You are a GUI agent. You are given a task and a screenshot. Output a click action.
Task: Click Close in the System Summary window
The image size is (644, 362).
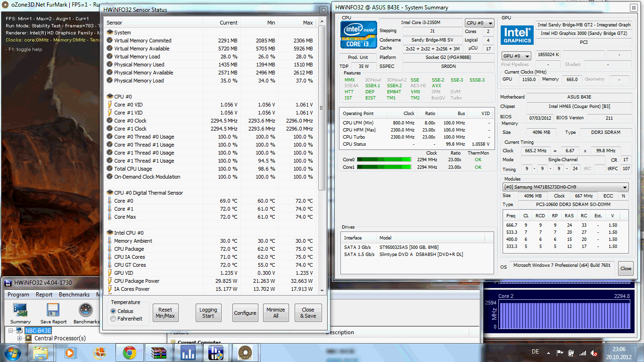(x=626, y=268)
